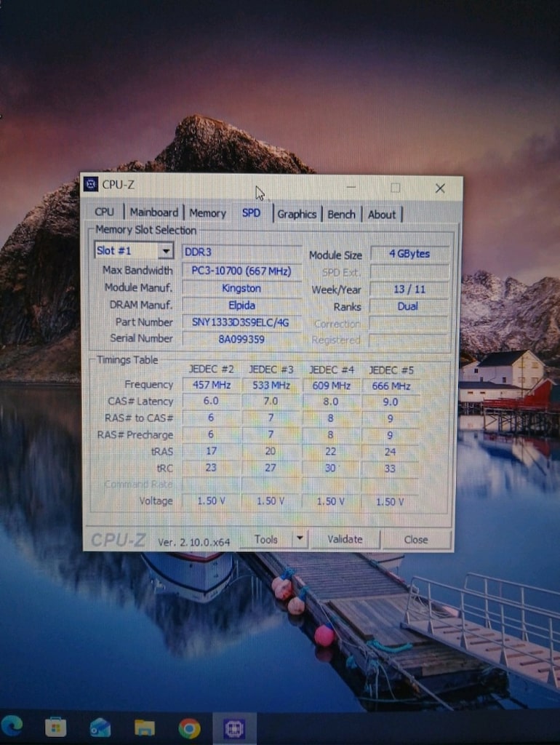Click the CPU-Z taskbar icon

[234, 728]
